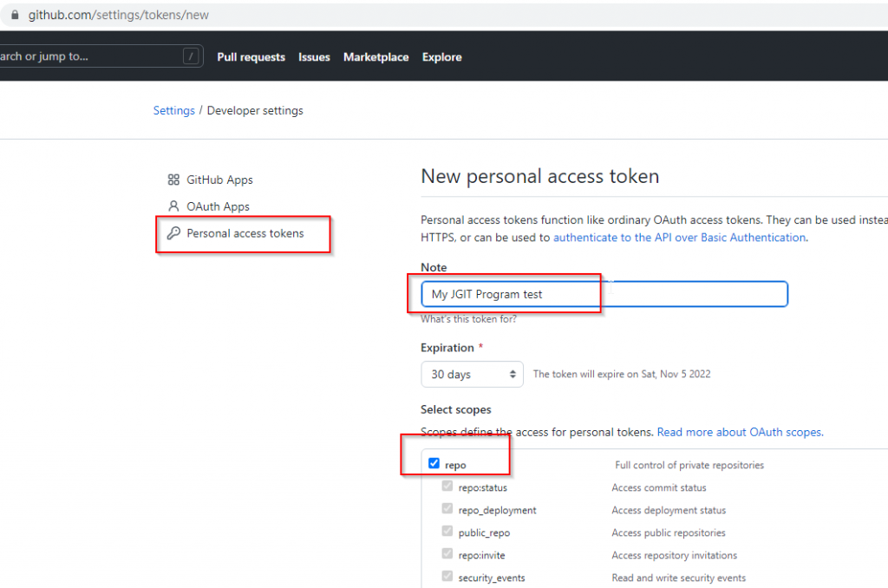Open Pull requests in the top navigation
The image size is (888, 588).
(x=251, y=57)
